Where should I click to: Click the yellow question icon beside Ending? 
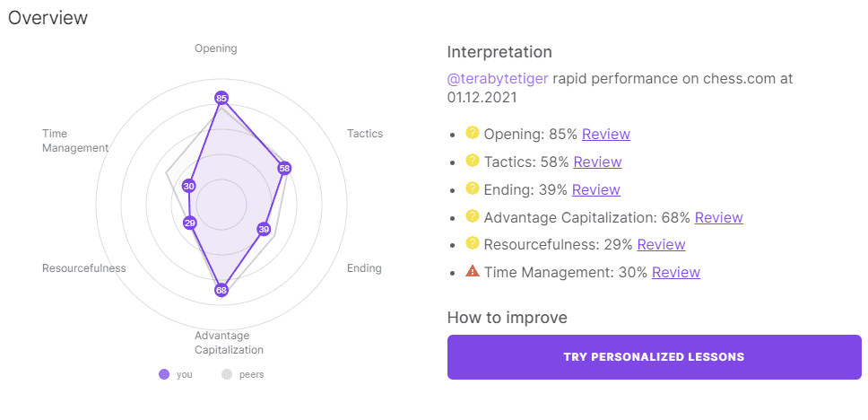coord(472,188)
